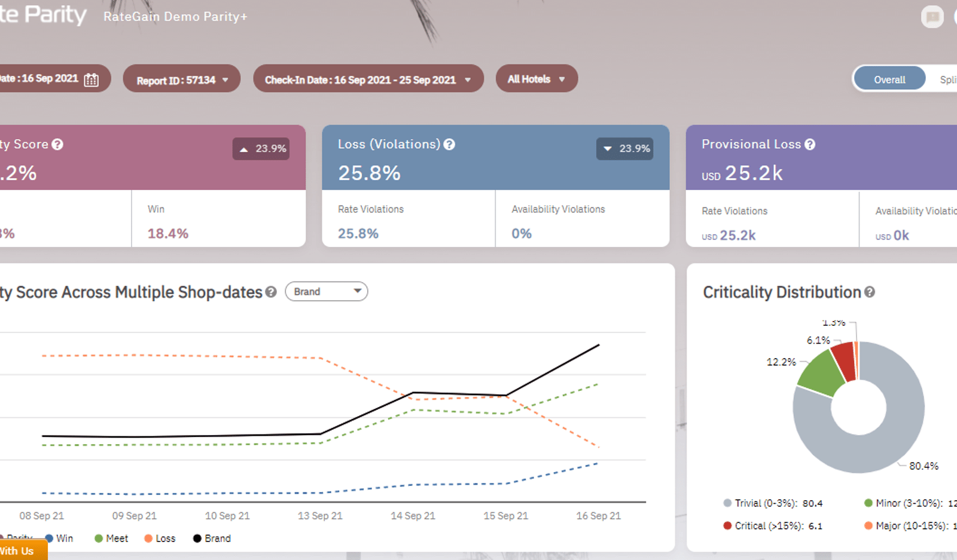Toggle the Win series in chart legend
This screenshot has height=560, width=957.
pyautogui.click(x=59, y=538)
